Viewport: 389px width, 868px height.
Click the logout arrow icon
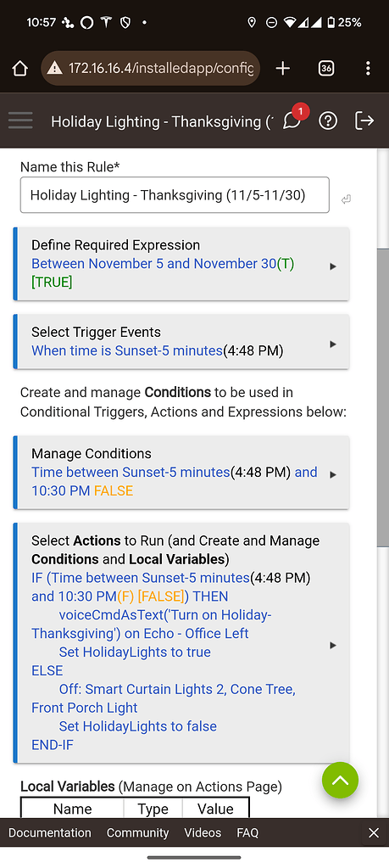click(364, 120)
